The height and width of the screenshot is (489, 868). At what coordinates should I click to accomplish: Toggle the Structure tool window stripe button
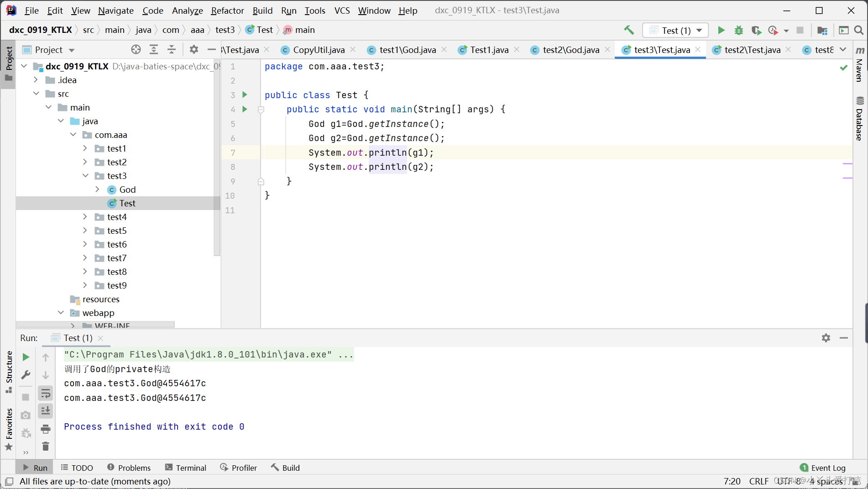tap(9, 372)
